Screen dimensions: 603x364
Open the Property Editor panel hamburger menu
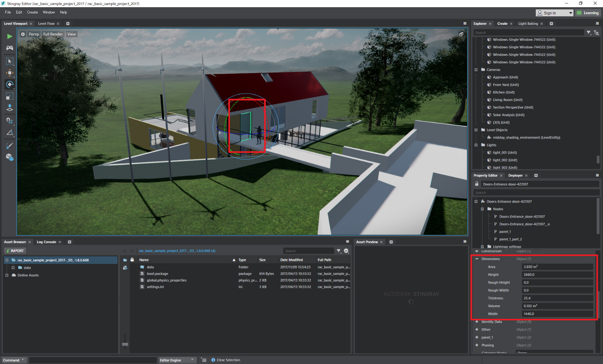597,175
